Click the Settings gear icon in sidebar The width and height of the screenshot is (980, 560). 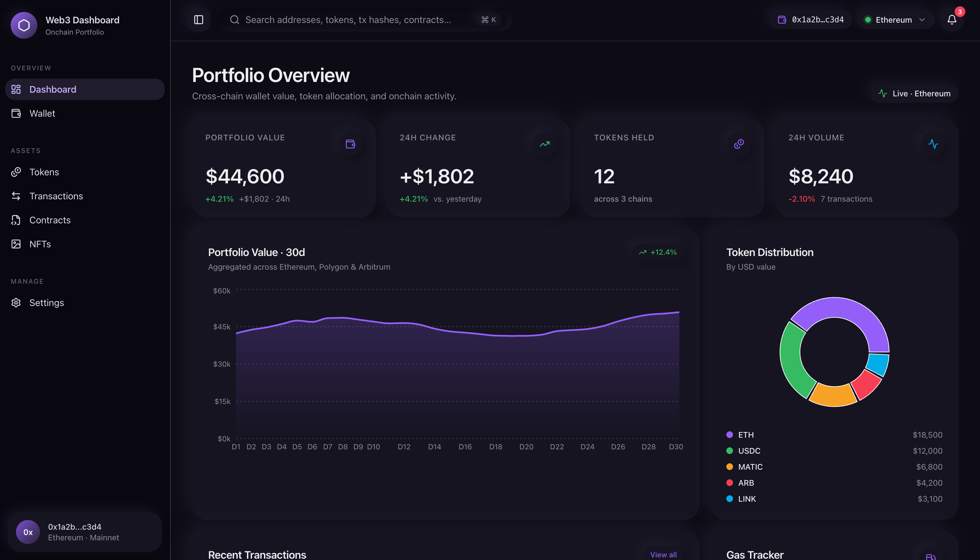[16, 303]
